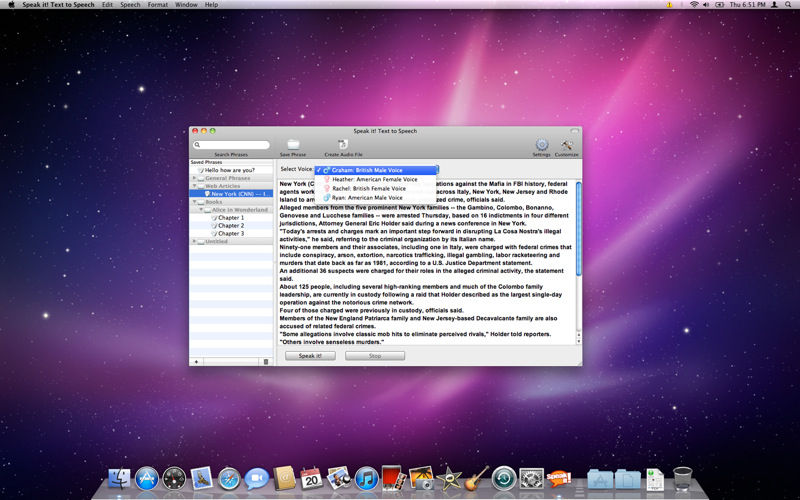This screenshot has width=800, height=500.
Task: Open the Help menu
Action: pyautogui.click(x=211, y=5)
